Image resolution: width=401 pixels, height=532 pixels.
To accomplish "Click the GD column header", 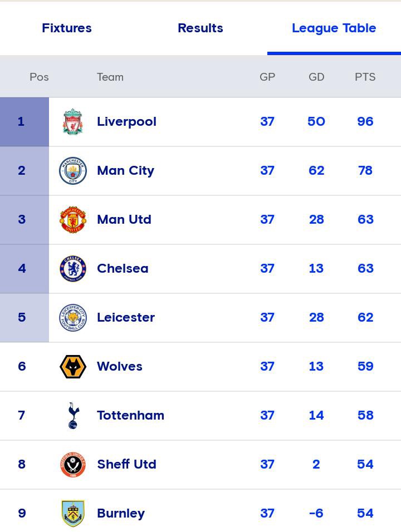I will click(316, 77).
